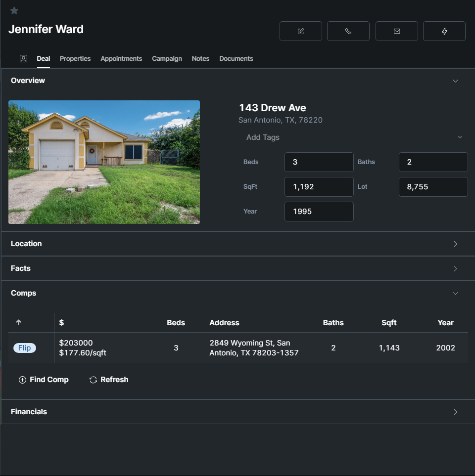The height and width of the screenshot is (476, 475).
Task: Open the Appointments tab
Action: (x=121, y=58)
